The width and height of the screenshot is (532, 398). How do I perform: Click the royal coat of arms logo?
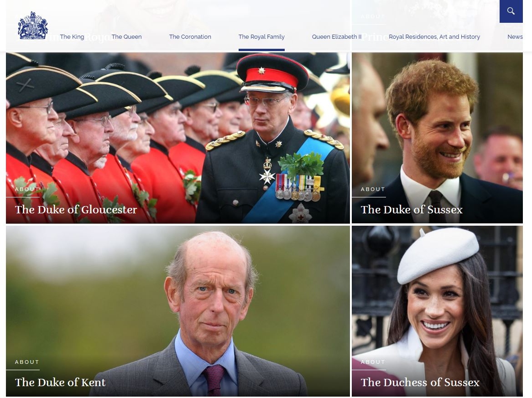(32, 26)
